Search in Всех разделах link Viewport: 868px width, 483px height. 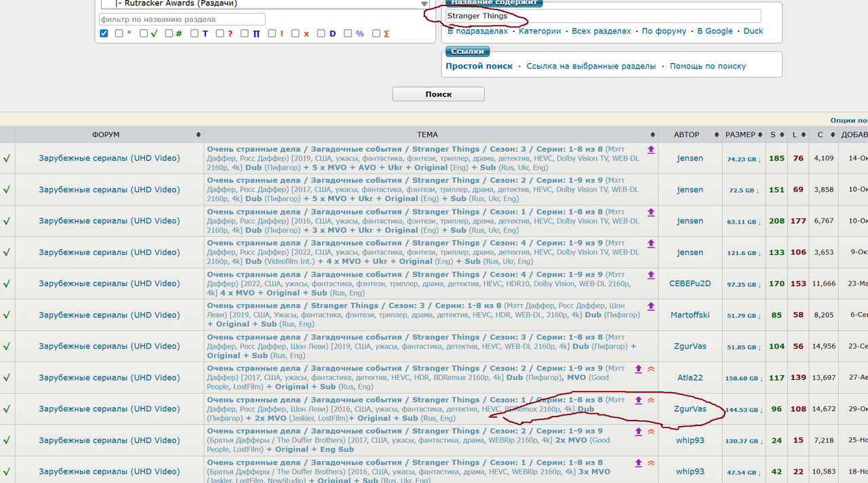[601, 31]
